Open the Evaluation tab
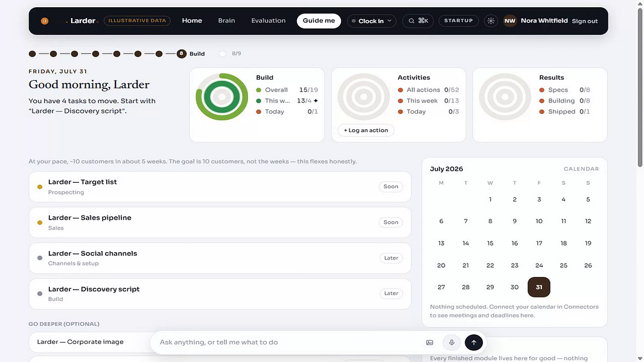644x362 pixels. click(x=268, y=21)
